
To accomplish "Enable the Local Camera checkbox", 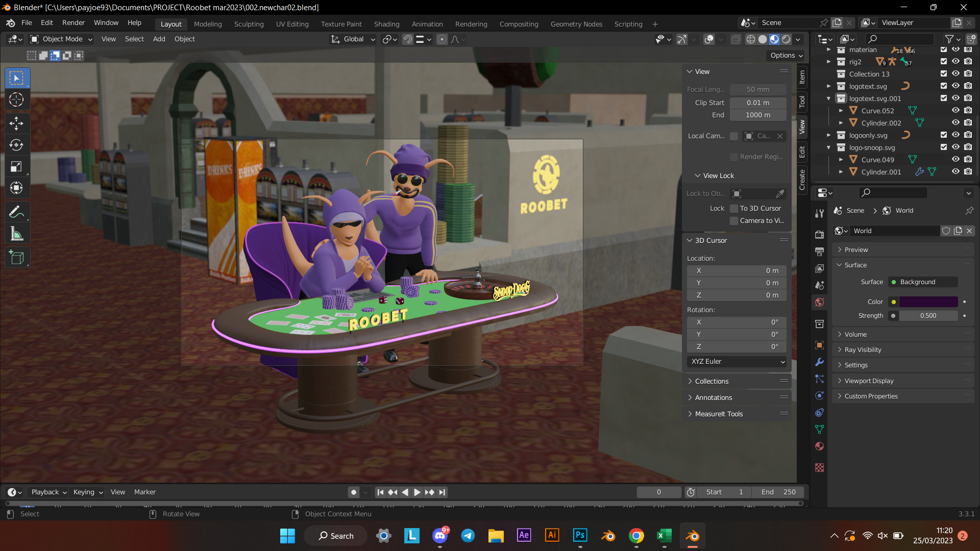I will point(734,136).
